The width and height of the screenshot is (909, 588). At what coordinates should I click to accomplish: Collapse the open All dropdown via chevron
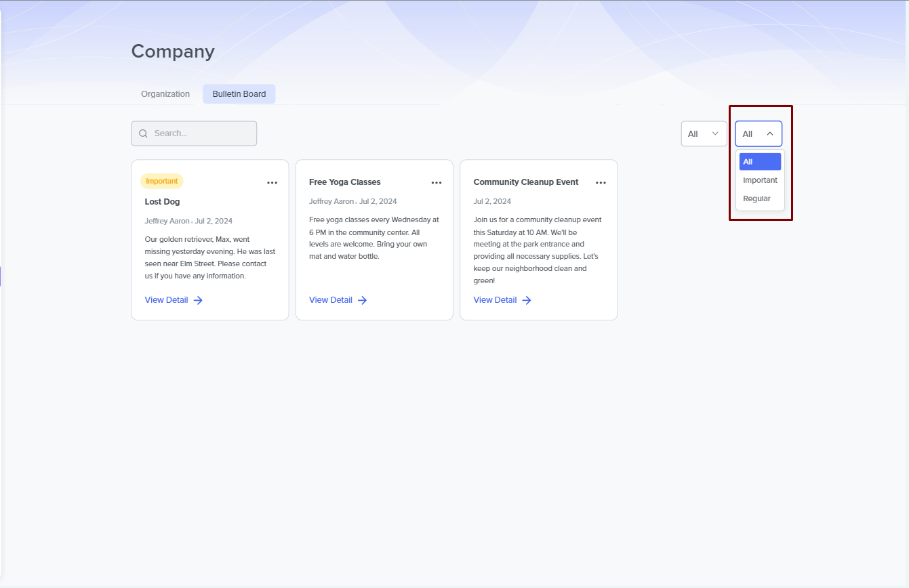[770, 133]
